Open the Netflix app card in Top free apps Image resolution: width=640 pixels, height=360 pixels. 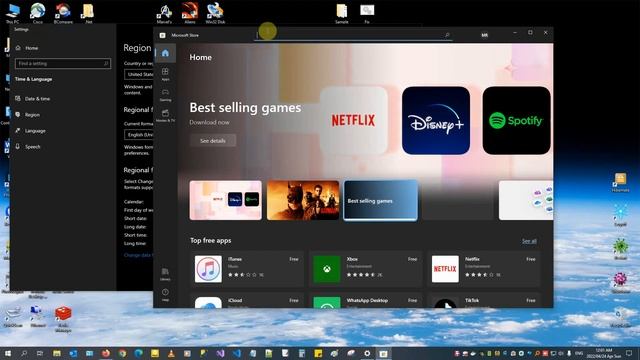[484, 269]
